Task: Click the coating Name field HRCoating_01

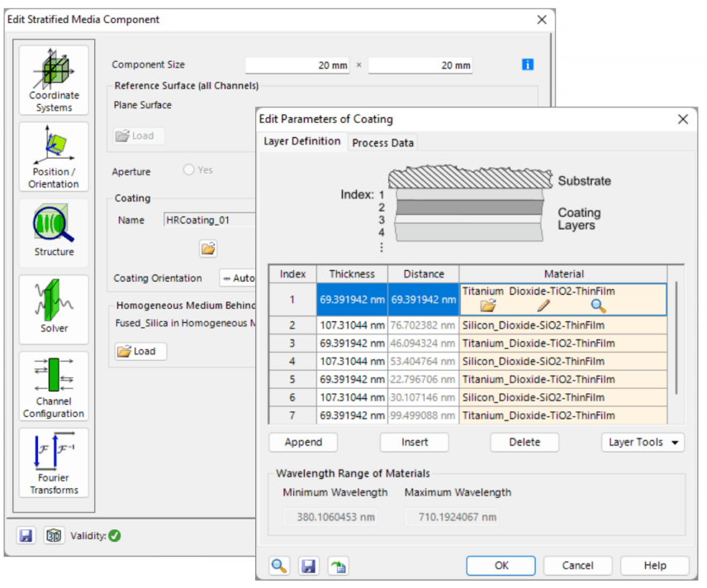Action: pyautogui.click(x=210, y=220)
